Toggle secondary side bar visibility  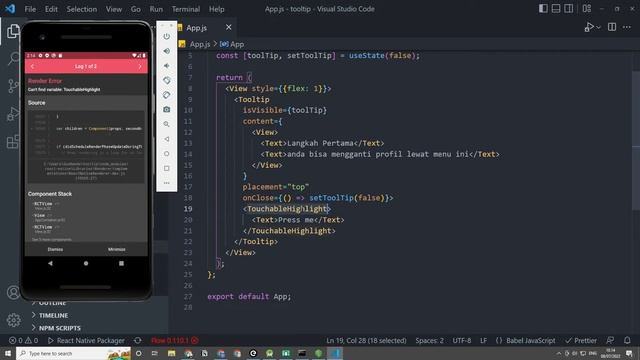click(569, 9)
